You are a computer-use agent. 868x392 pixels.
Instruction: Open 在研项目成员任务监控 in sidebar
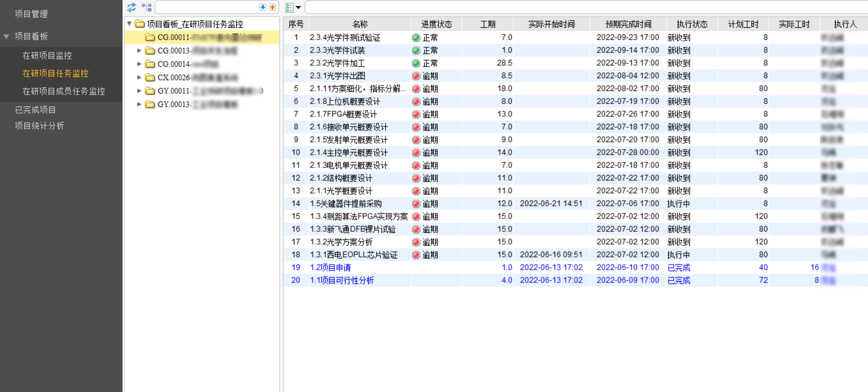pos(64,91)
